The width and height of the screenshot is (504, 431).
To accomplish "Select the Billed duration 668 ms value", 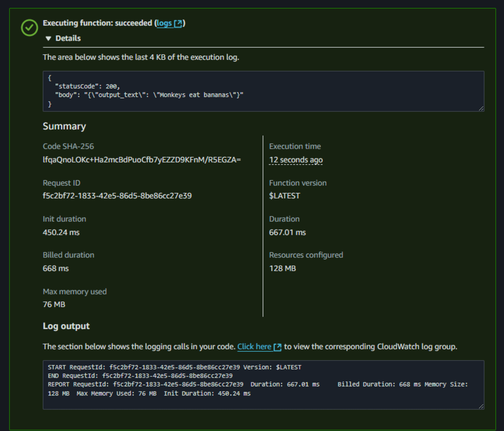I will click(56, 268).
